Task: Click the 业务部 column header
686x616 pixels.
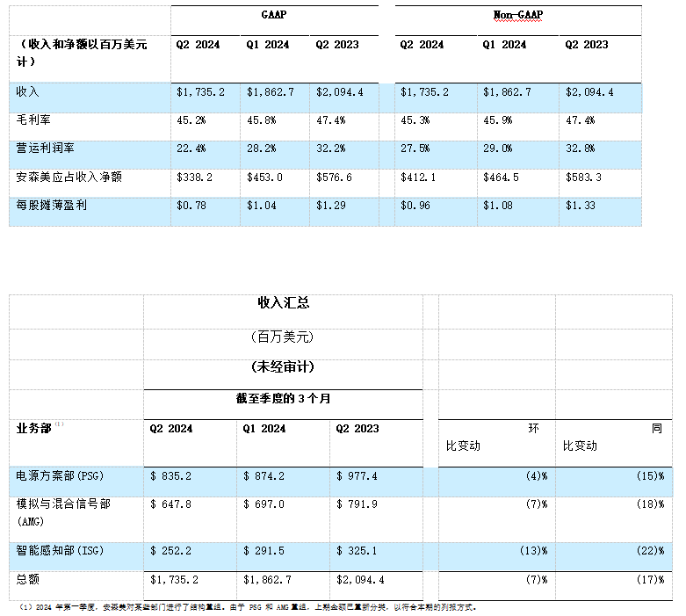Action: pos(35,428)
